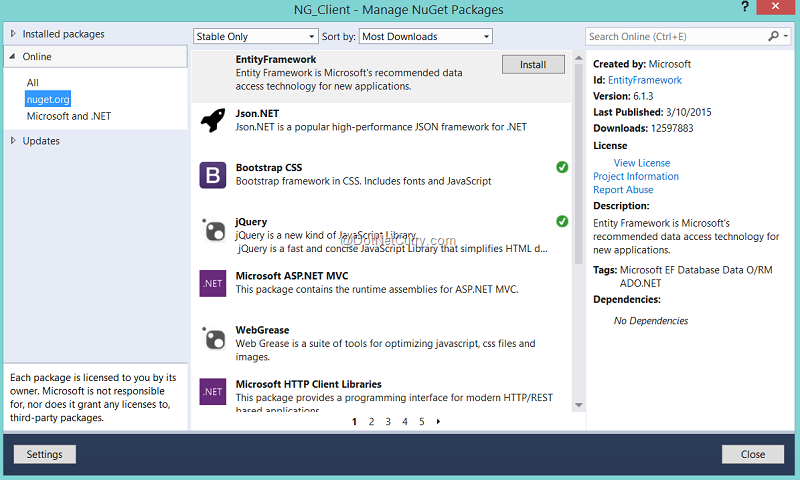Click the Microsoft ASP.NET MVC .NET icon
The width and height of the screenshot is (800, 480).
point(213,284)
